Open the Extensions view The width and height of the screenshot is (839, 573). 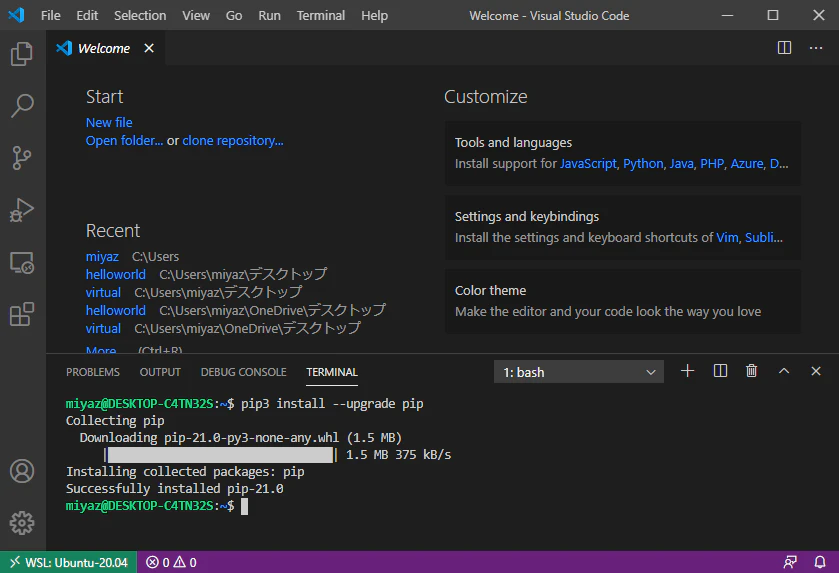22,314
